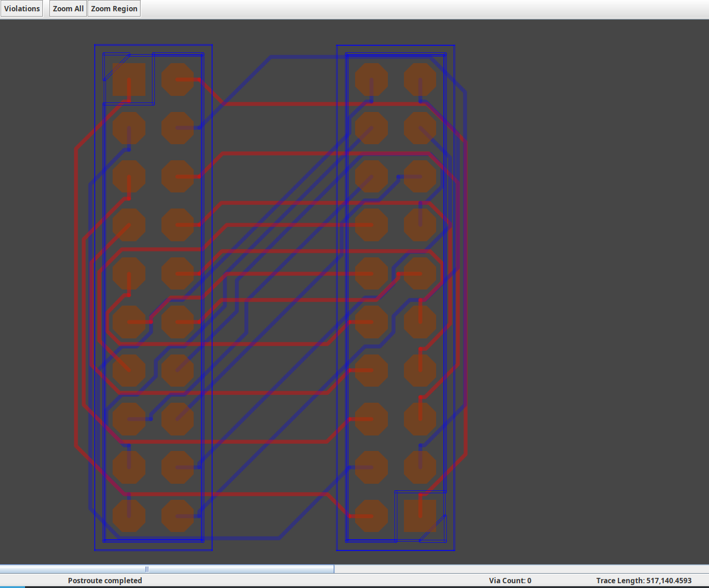Screen dimensions: 709x588
Task: Select square pin-1 pad on left connector
Action: [x=129, y=80]
